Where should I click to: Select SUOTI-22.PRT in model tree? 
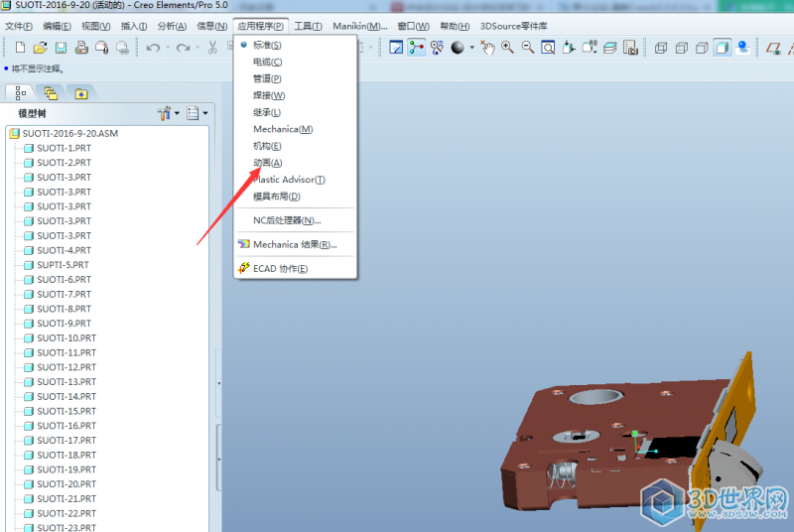click(61, 513)
